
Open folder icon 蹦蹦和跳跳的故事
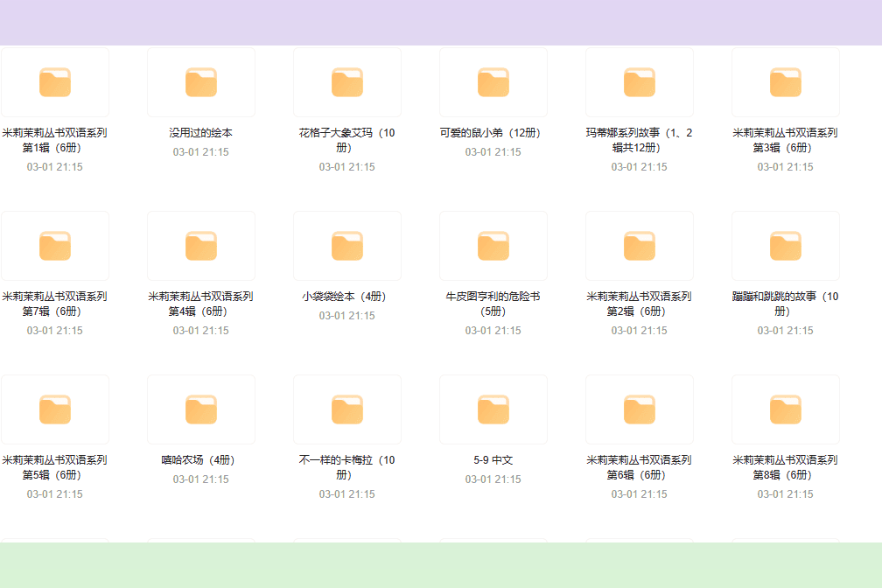[x=786, y=247]
